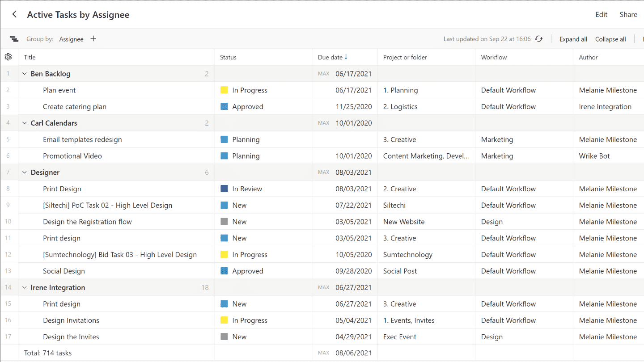Click Irene Integration author cell
This screenshot has height=362, width=644.
609,107
